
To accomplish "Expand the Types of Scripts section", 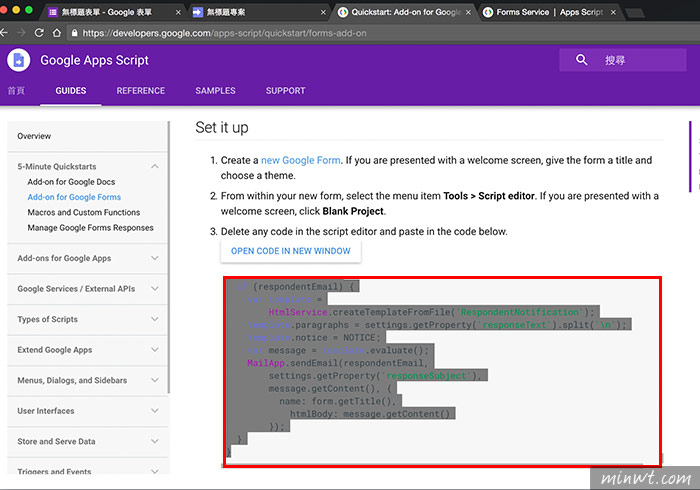I will [x=154, y=319].
